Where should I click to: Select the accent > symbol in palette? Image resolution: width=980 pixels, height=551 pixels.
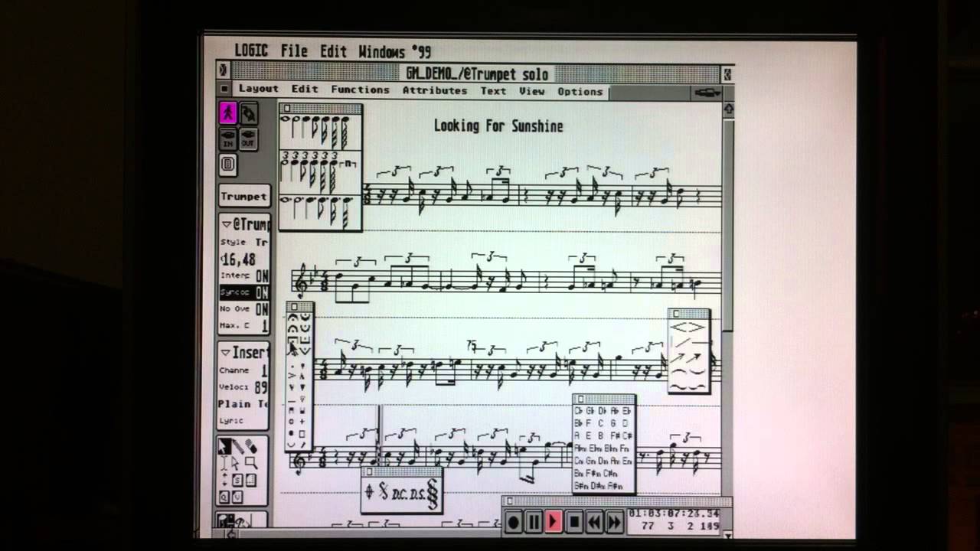tap(292, 376)
